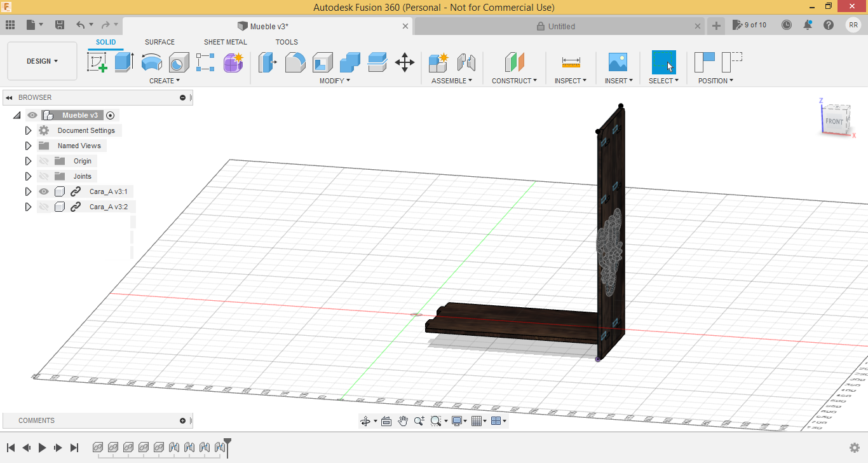The height and width of the screenshot is (463, 868).
Task: Select the Revolve tool
Action: click(x=152, y=62)
